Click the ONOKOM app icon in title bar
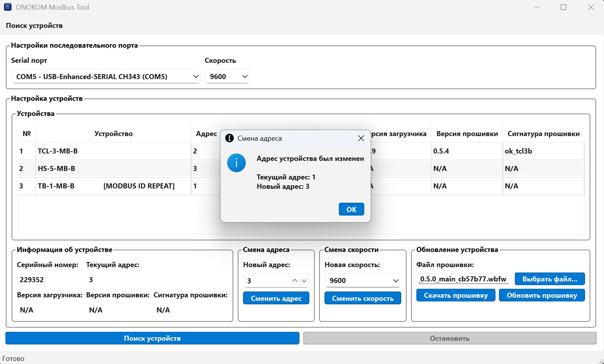The width and height of the screenshot is (604, 364). 7,7
